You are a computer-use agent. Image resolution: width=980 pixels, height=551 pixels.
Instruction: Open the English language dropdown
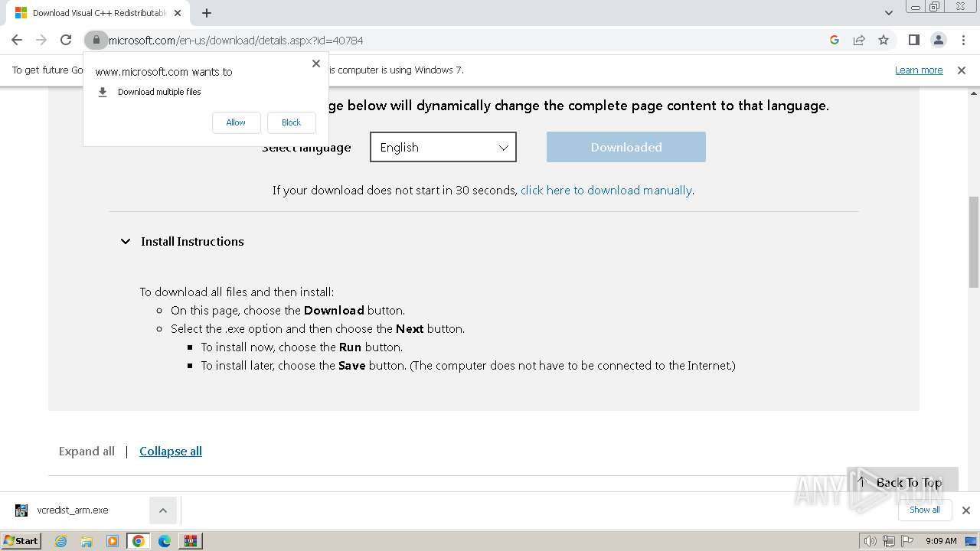click(443, 147)
